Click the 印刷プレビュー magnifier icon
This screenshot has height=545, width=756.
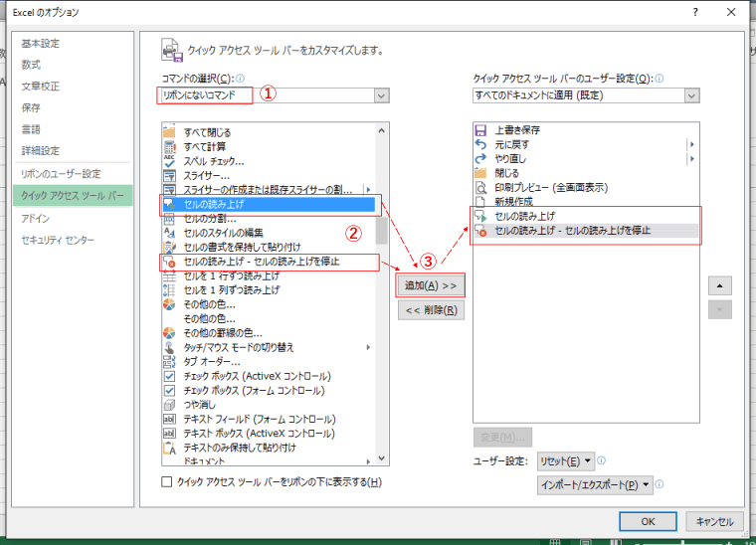click(x=480, y=187)
